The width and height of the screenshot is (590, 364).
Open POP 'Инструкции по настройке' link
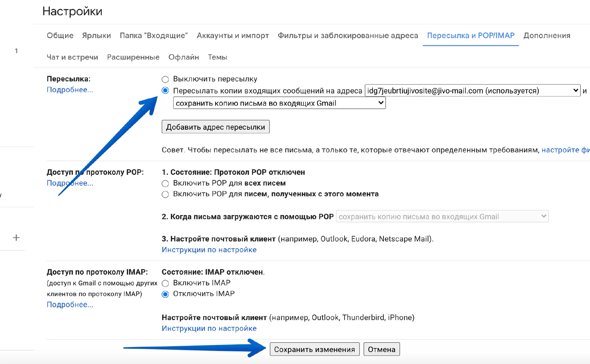[209, 250]
